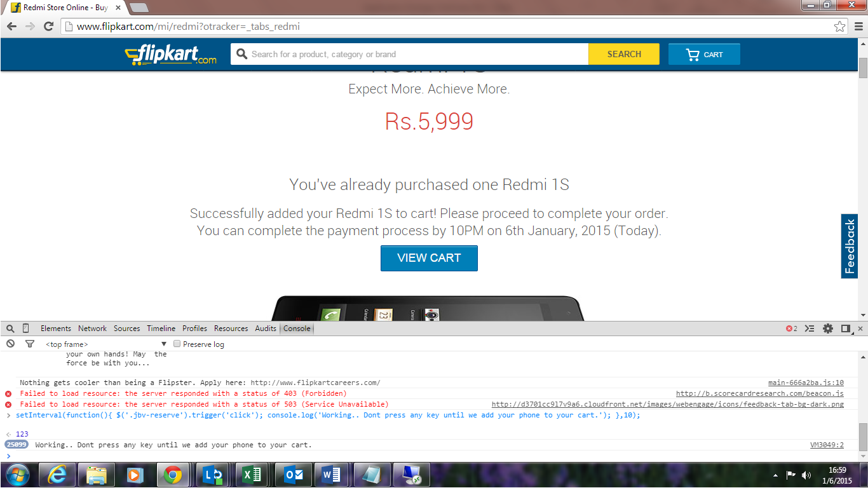Change DevTools dock side icon
This screenshot has width=868, height=488.
coord(846,329)
